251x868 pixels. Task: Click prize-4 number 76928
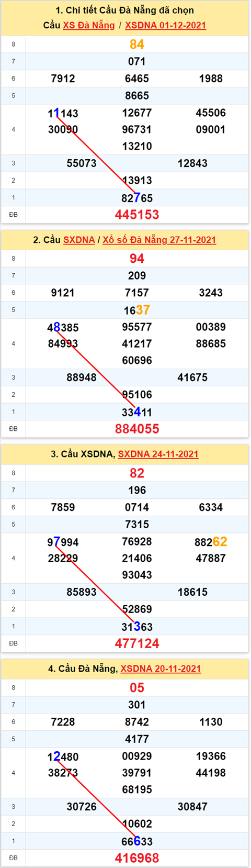(137, 542)
